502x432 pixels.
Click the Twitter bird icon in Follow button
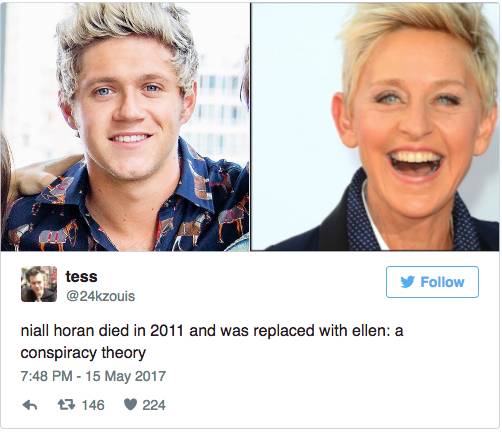tap(407, 282)
